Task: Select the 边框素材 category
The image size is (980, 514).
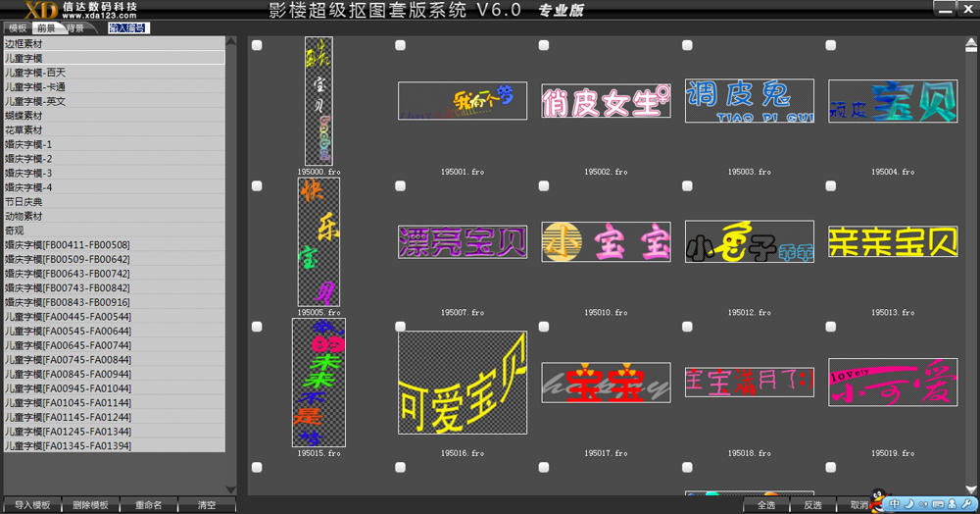Action: pos(115,44)
